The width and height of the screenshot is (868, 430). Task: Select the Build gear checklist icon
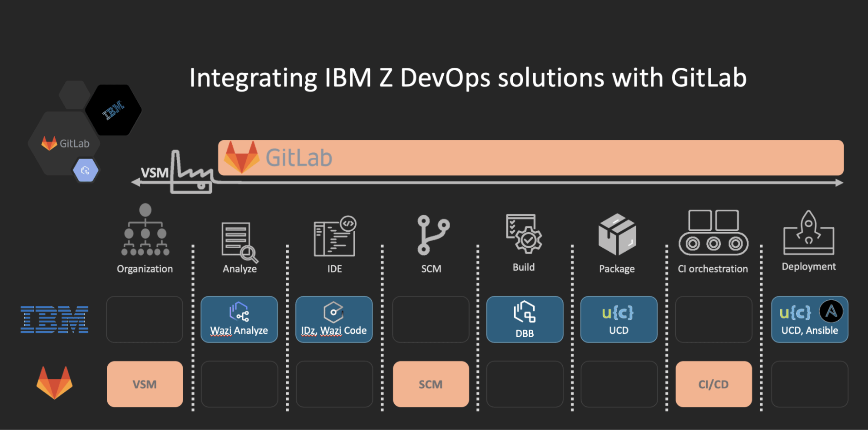tap(524, 233)
